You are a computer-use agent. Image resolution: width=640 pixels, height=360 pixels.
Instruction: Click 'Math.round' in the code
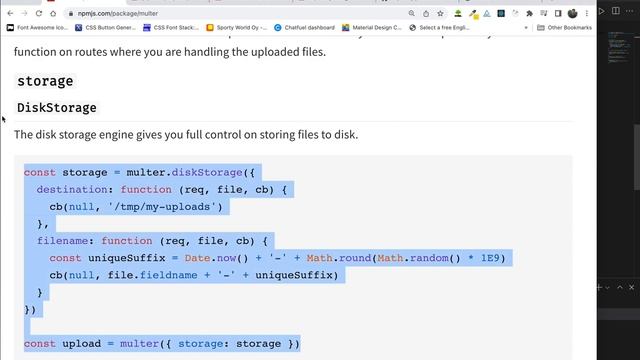(x=339, y=258)
